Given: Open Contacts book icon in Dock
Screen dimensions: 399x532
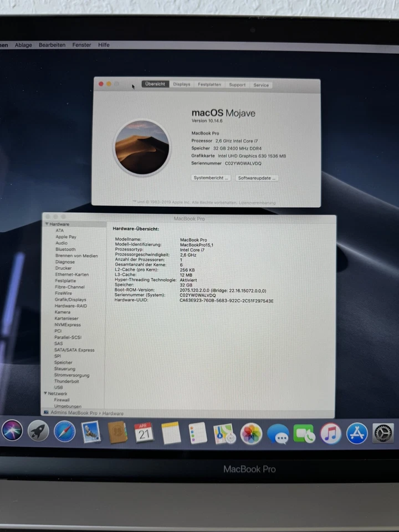Looking at the screenshot, I should [x=117, y=432].
